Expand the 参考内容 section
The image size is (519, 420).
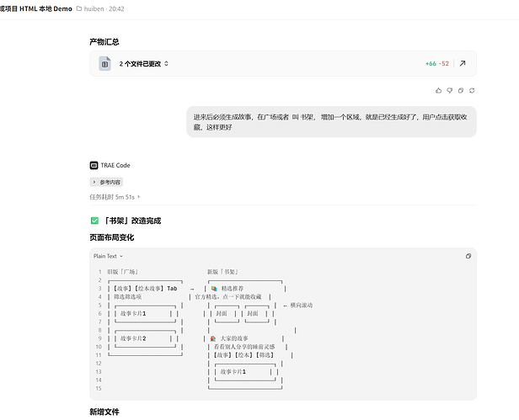106,182
